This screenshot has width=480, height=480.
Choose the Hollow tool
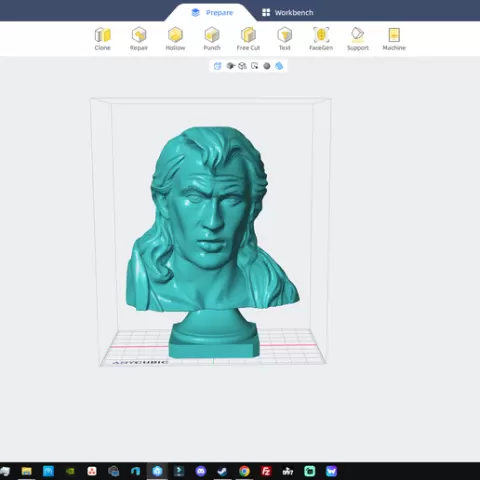(175, 39)
